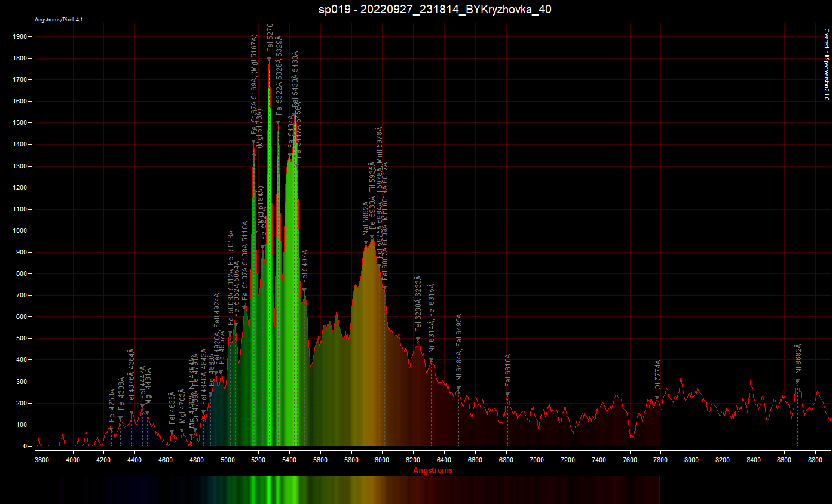Select the MgI 4703Å line label
The image size is (832, 504).
pyautogui.click(x=182, y=407)
